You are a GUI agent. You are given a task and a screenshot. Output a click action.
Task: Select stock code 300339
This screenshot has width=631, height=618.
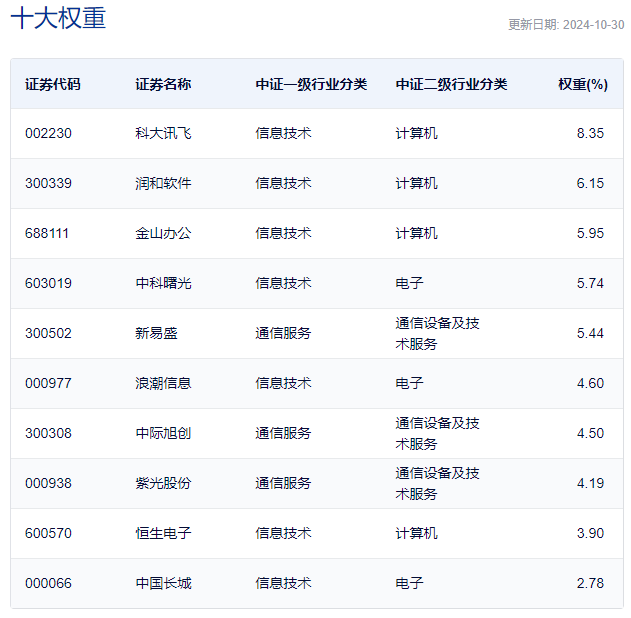tap(48, 183)
